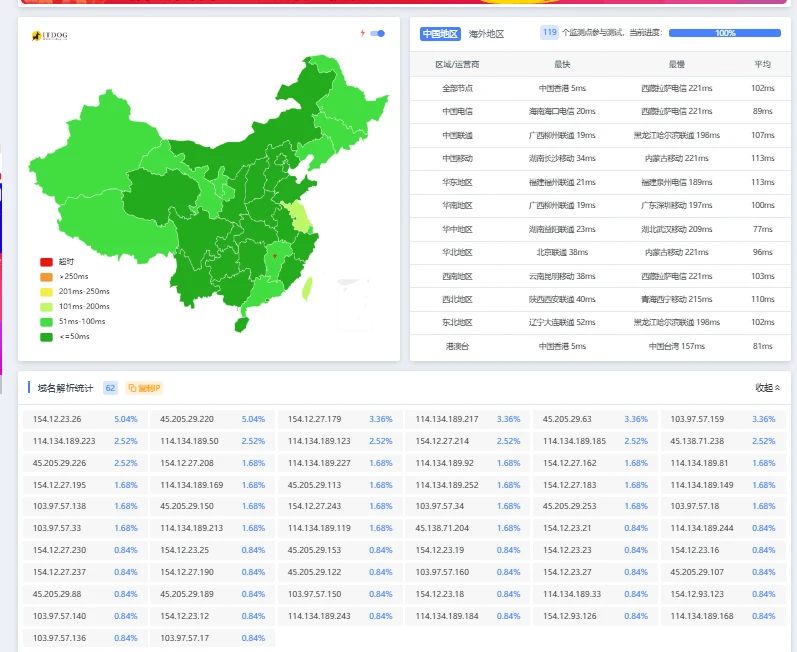Switch to the 海外地区 tab

pyautogui.click(x=486, y=34)
